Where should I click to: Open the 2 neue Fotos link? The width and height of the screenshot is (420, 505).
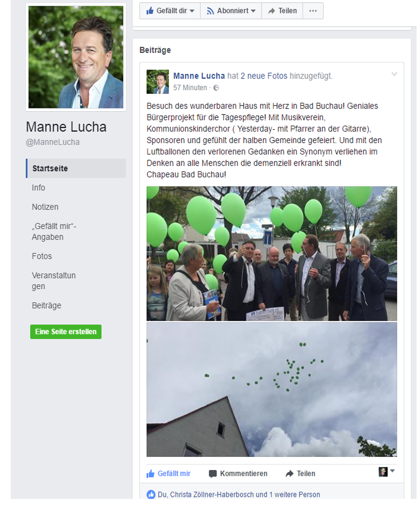coord(264,76)
